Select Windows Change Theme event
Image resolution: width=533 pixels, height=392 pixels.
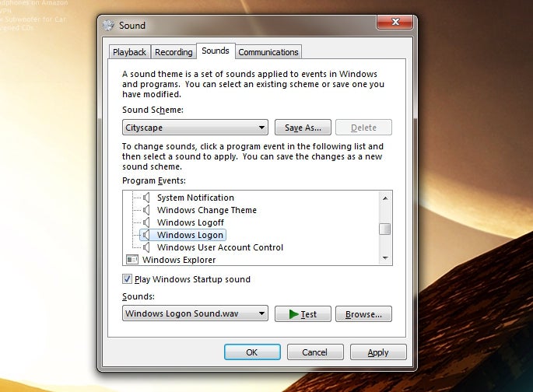click(x=207, y=210)
